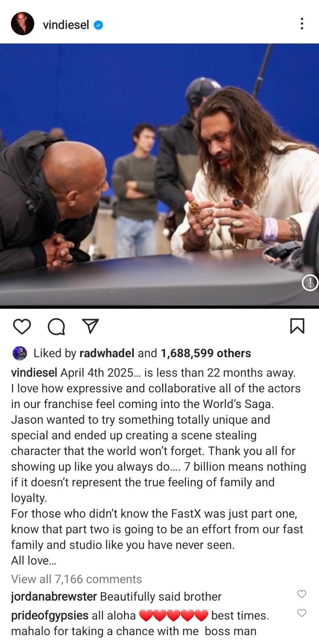Image resolution: width=319 pixels, height=644 pixels.
Task: Tap the exclamation info icon on the photo
Action: point(310,283)
